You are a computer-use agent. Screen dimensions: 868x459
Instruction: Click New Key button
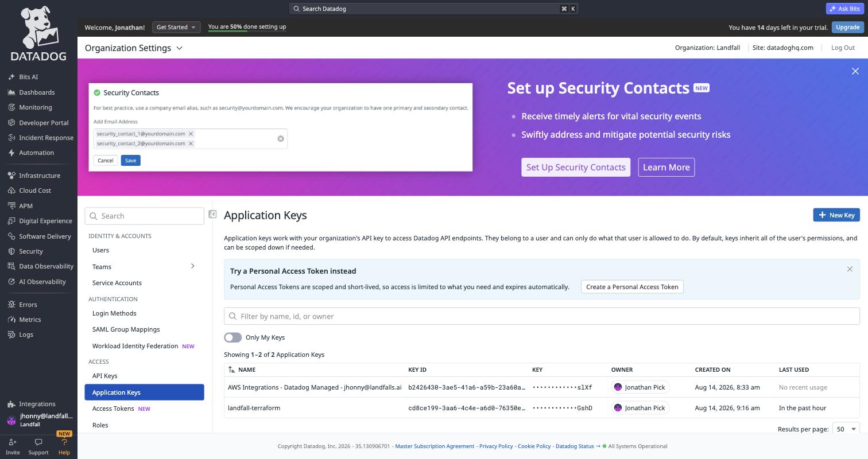(x=836, y=215)
